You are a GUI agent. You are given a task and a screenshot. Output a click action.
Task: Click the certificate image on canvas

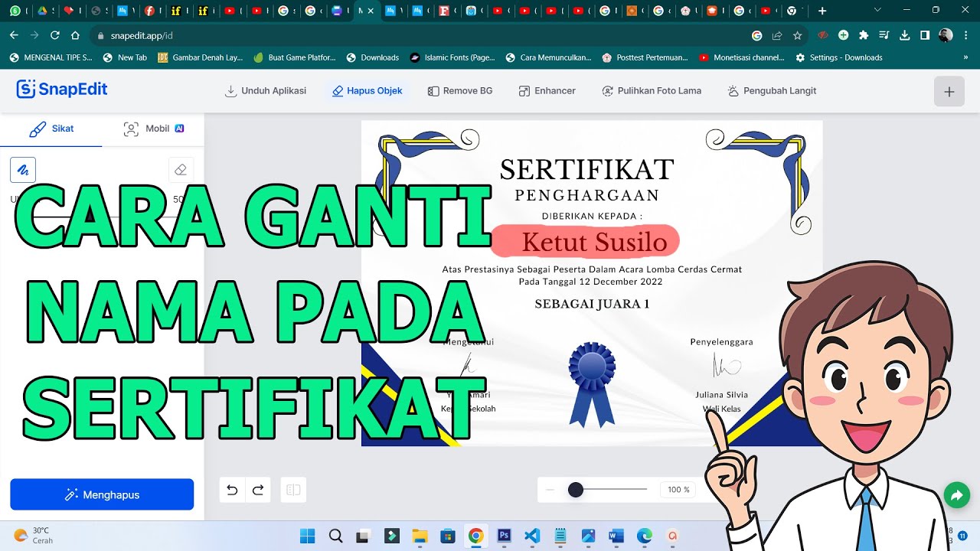coord(592,283)
